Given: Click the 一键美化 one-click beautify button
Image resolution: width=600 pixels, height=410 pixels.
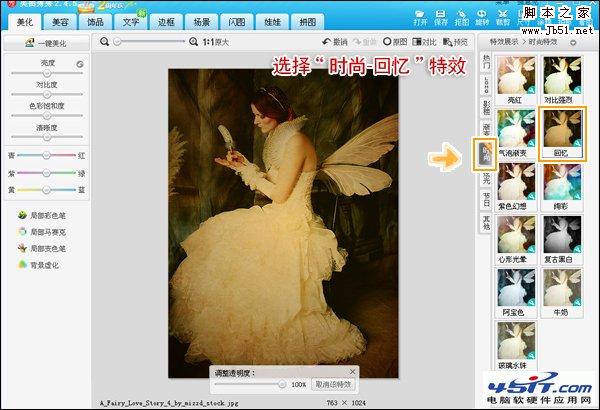Looking at the screenshot, I should click(x=46, y=43).
